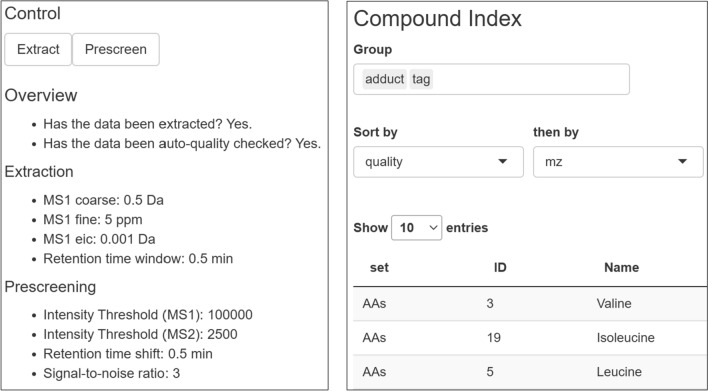Click the dropdown arrow in quality selector
708x391 pixels.
pyautogui.click(x=502, y=162)
